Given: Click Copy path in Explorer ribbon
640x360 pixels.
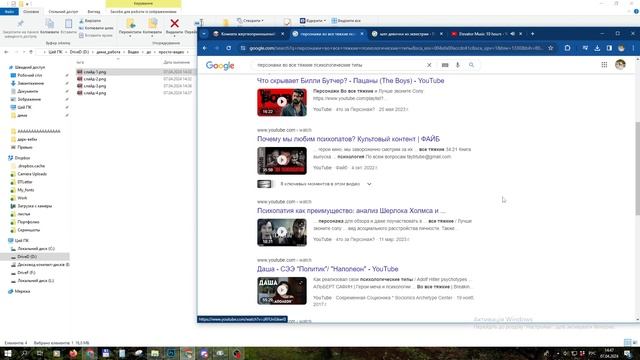Looking at the screenshot, I should 96,28.
